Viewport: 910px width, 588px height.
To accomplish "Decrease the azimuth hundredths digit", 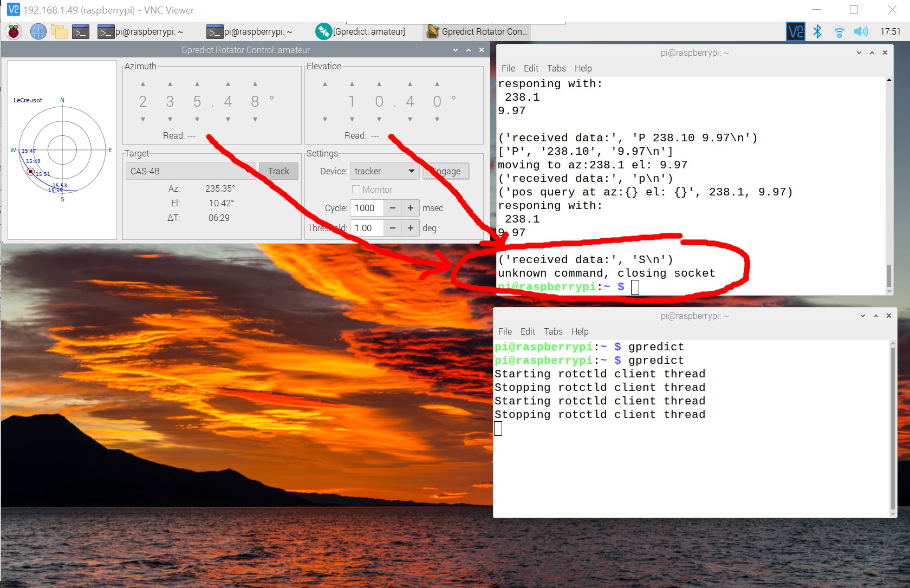I will pos(255,119).
